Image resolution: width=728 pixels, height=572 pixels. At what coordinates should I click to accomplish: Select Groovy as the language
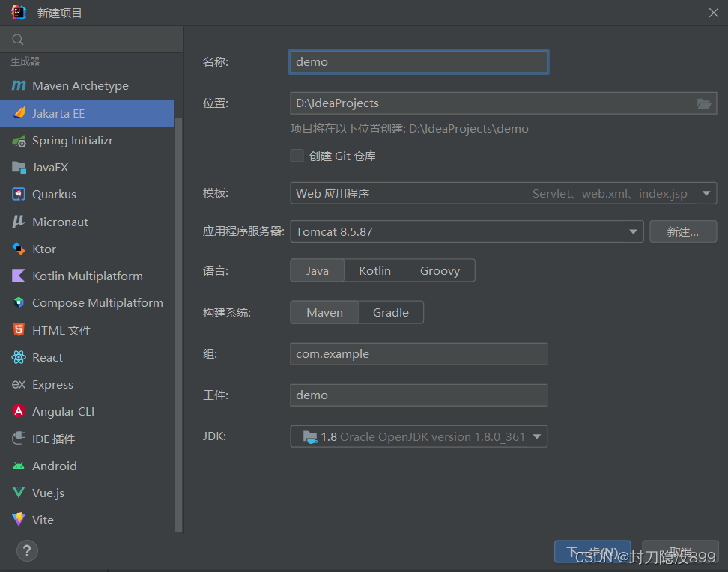pyautogui.click(x=440, y=271)
